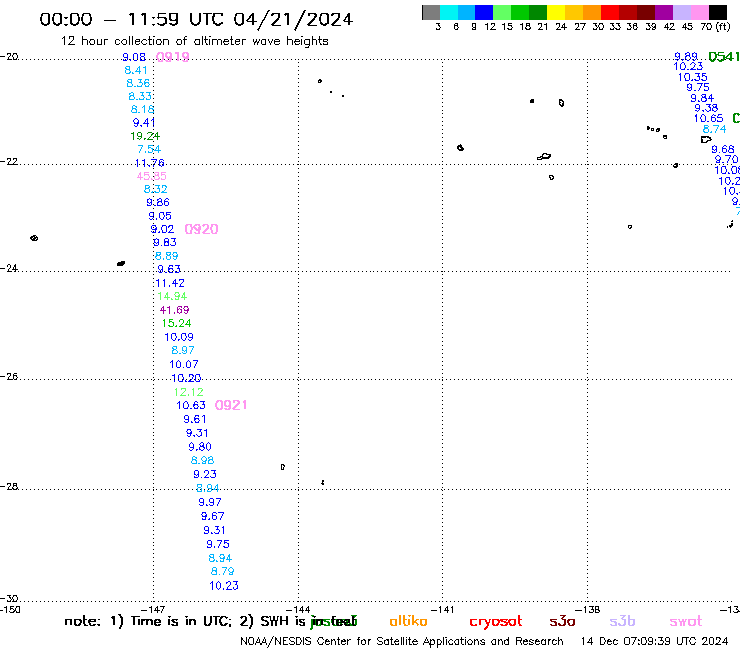Viewport: 740px width, 650px height.
Task: Click the 10.20 value on latitude -26
Action: click(x=186, y=378)
